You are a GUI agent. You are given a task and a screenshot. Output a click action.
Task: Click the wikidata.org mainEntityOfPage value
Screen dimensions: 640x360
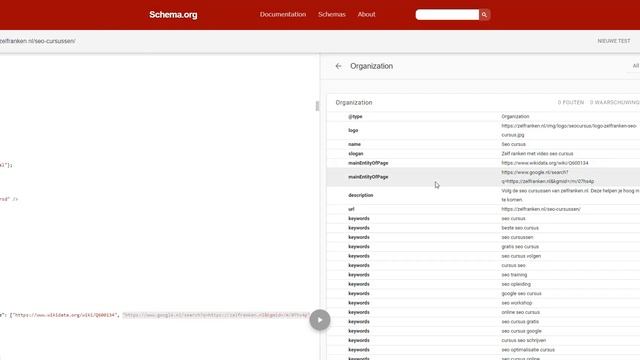point(545,163)
